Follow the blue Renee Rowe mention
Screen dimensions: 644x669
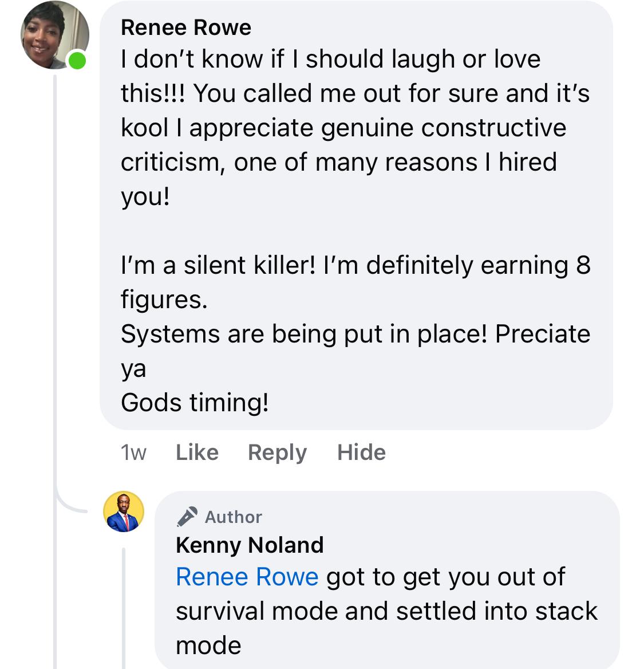247,577
